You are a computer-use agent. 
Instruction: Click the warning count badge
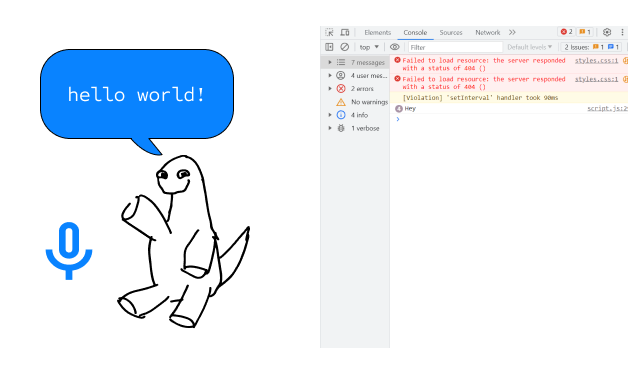[x=585, y=32]
